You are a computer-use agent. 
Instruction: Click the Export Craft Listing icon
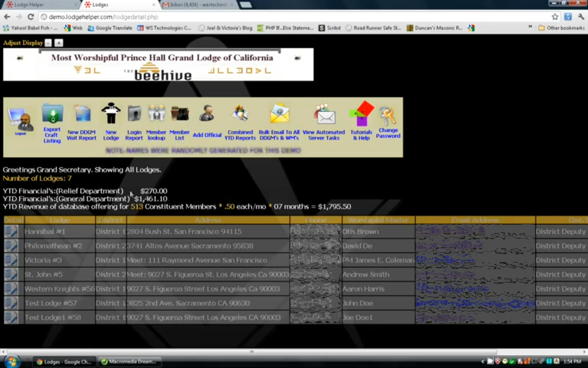[52, 114]
